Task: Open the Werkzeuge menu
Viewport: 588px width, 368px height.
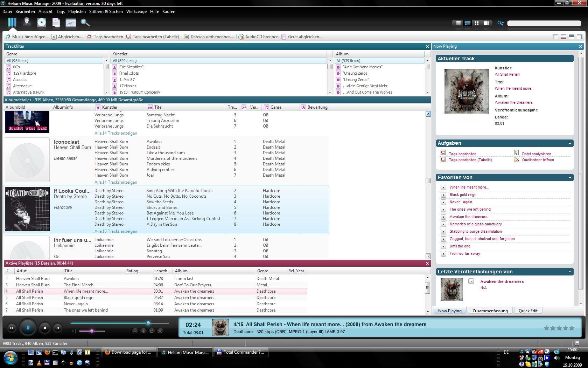Action: coord(136,12)
